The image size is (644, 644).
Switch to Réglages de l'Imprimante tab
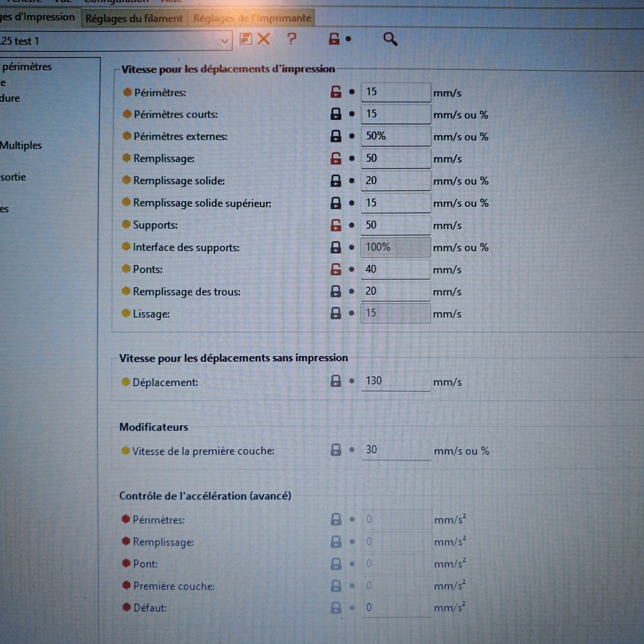(x=252, y=18)
